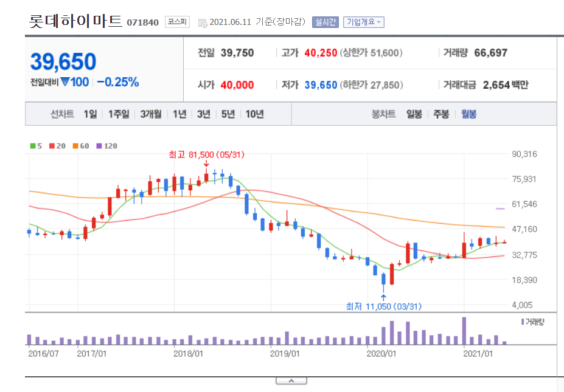Collapse the chart panel with the bottom chevron
Viewport: 564px width, 392px height.
(291, 381)
